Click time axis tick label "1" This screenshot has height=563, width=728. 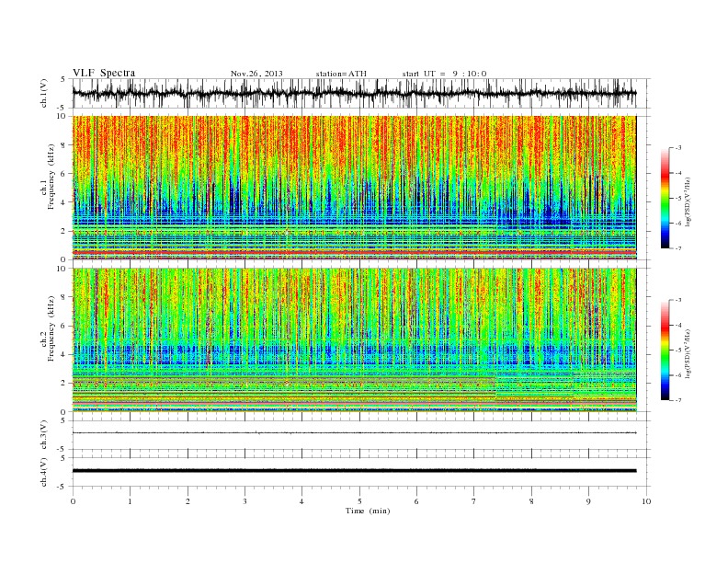(x=130, y=501)
